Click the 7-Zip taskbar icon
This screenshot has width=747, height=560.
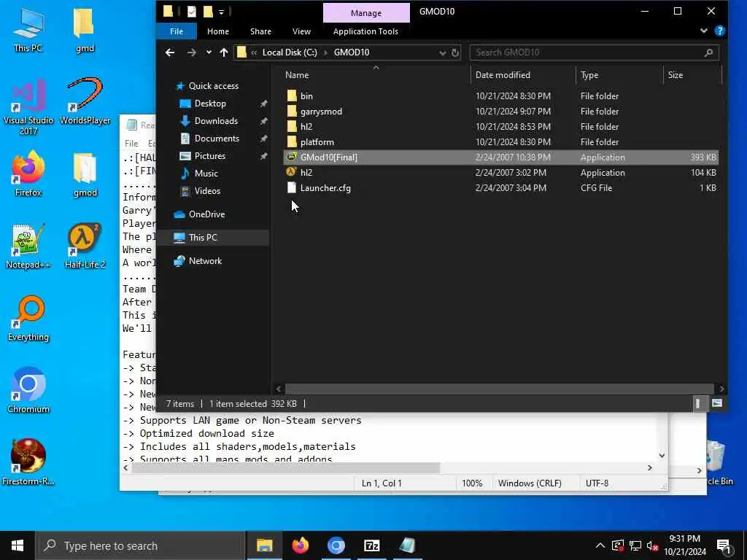[x=371, y=545]
